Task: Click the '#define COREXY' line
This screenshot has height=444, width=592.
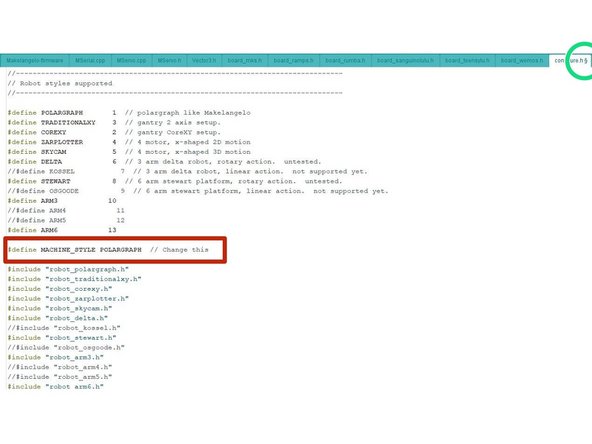Action: point(114,132)
